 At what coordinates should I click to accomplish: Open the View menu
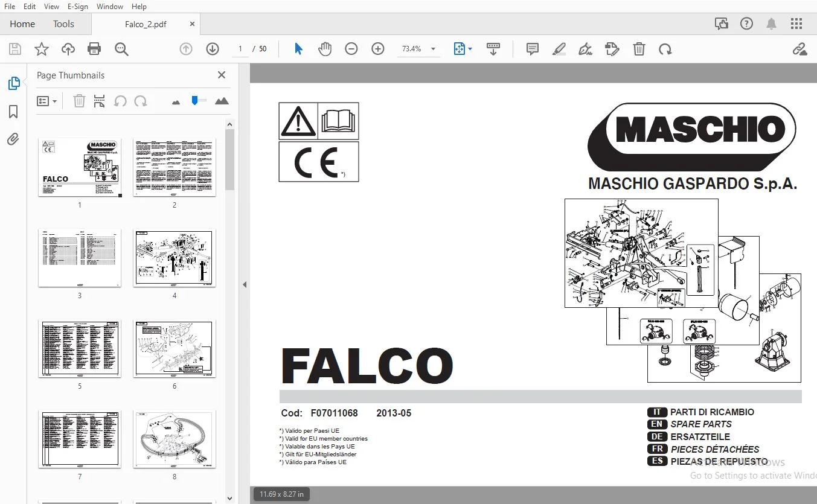coord(52,6)
